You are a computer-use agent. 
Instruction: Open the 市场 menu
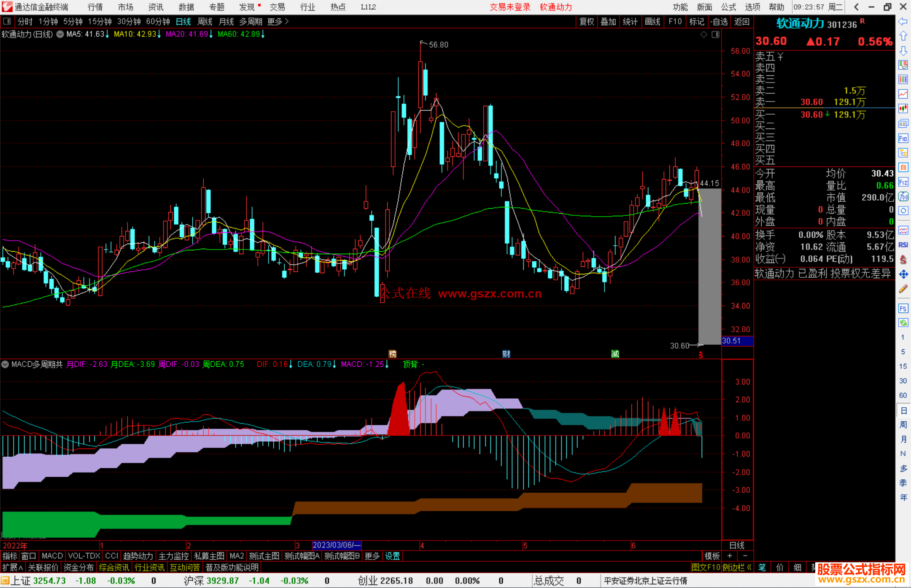[x=125, y=7]
